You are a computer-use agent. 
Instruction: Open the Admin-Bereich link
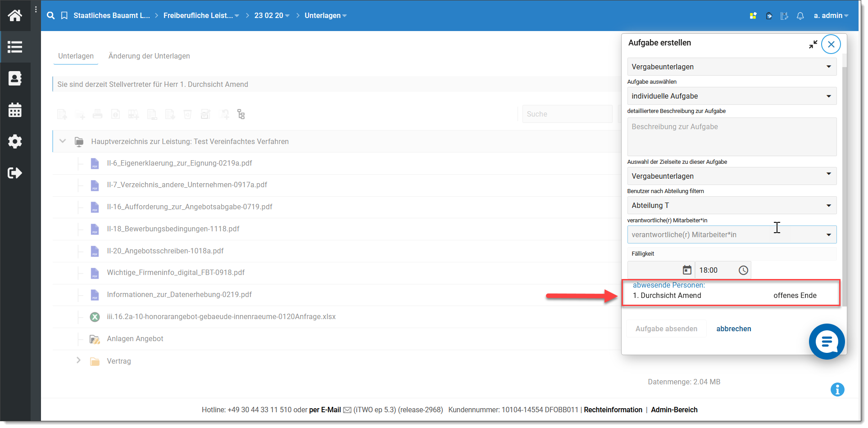tap(674, 410)
